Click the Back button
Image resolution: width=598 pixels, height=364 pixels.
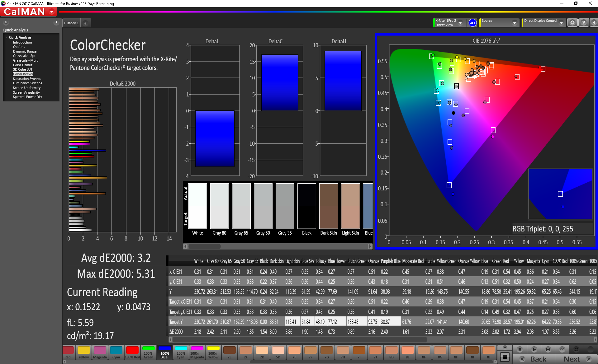click(534, 359)
